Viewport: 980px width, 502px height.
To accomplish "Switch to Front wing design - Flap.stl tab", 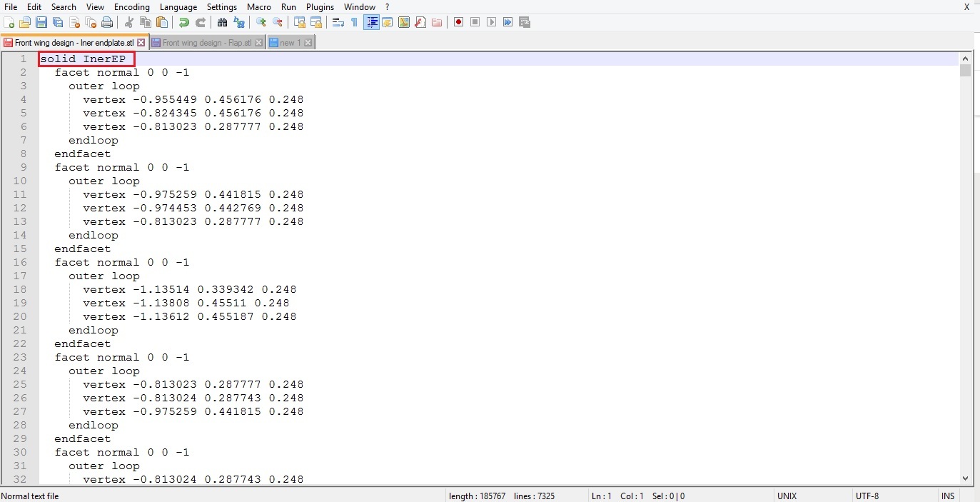I will pos(207,43).
